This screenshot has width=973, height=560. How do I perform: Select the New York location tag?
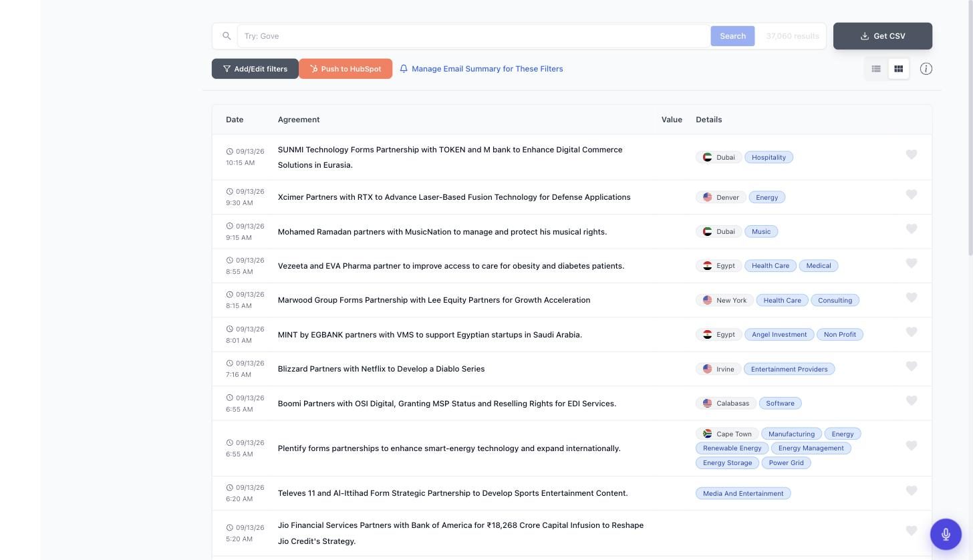tap(725, 300)
